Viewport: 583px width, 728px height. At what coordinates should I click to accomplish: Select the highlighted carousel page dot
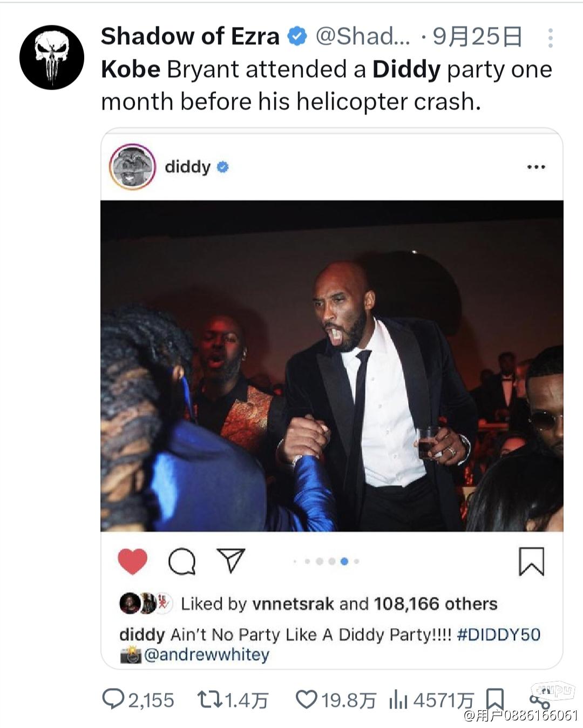(x=344, y=562)
